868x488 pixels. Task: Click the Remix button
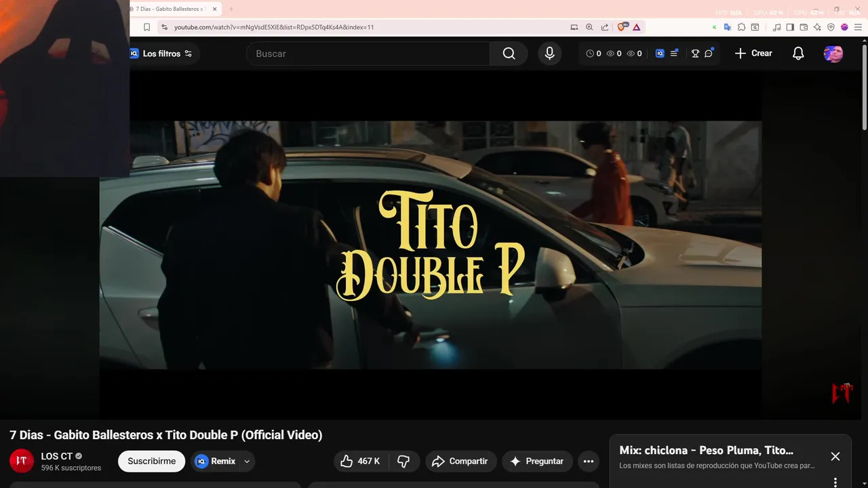point(215,461)
